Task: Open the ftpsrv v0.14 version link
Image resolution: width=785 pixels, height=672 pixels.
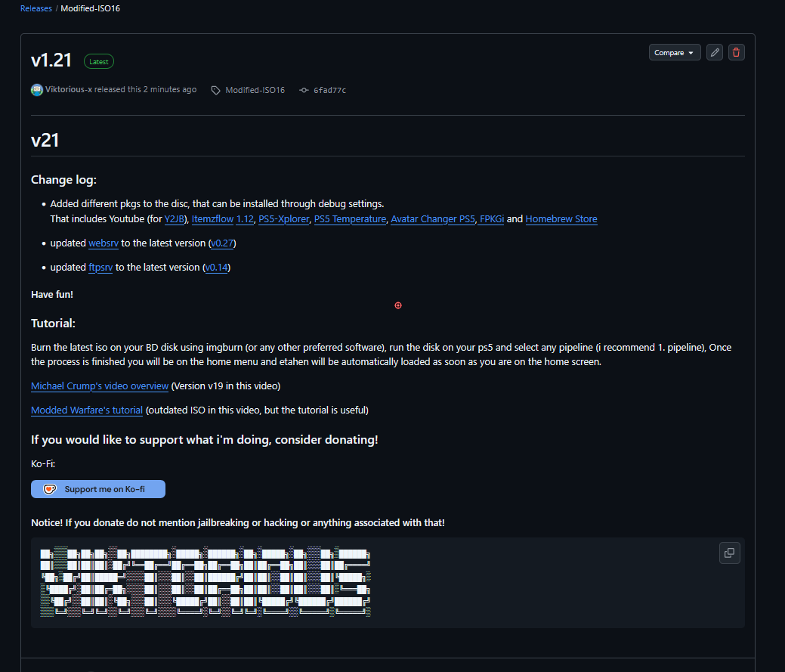Action: pyautogui.click(x=216, y=268)
